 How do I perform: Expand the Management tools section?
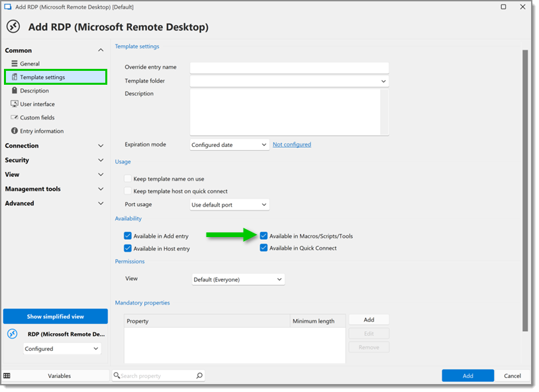coord(101,189)
